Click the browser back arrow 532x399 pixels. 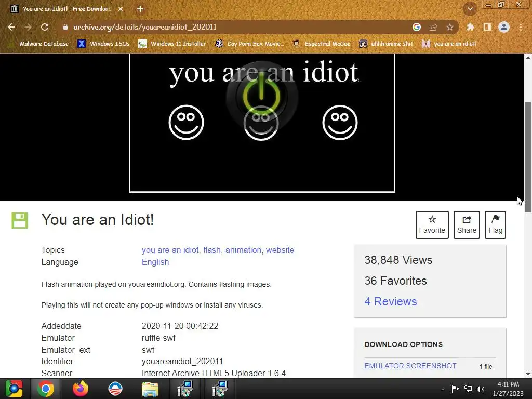[x=11, y=27]
